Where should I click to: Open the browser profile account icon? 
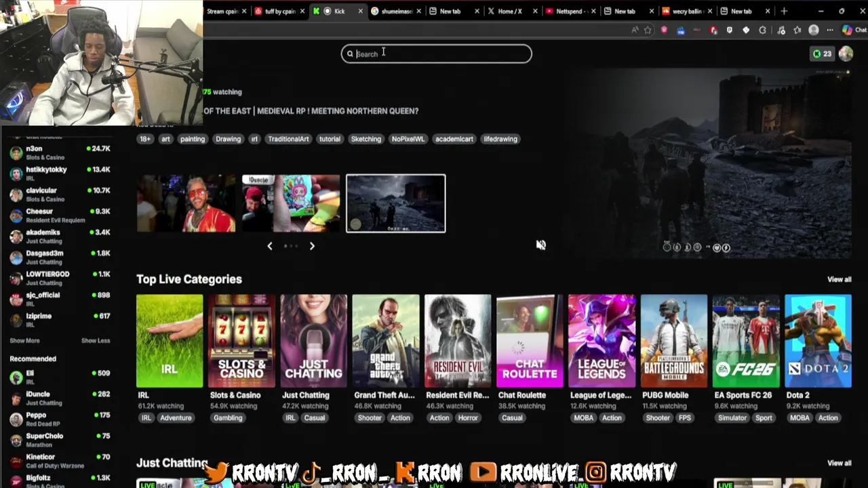[x=814, y=30]
